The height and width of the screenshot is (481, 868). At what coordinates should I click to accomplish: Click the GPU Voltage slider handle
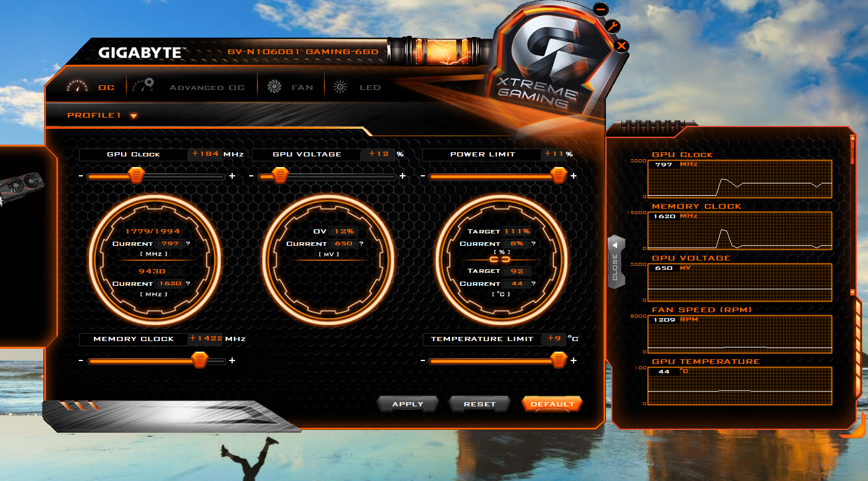[x=280, y=175]
